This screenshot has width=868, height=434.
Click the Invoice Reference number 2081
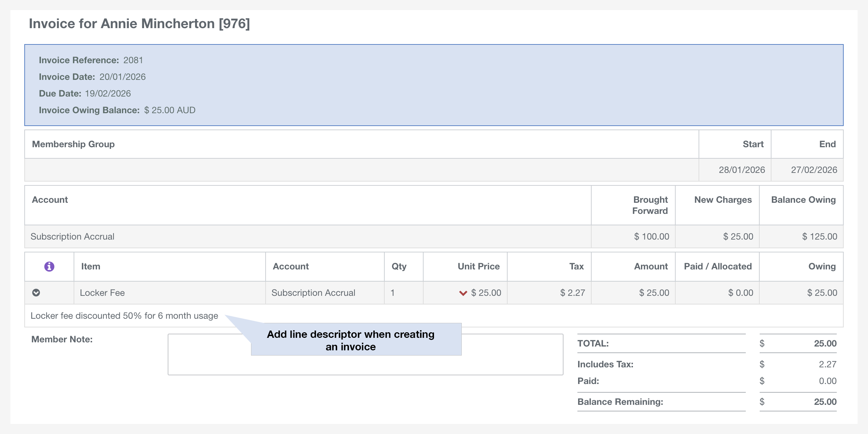(x=133, y=60)
